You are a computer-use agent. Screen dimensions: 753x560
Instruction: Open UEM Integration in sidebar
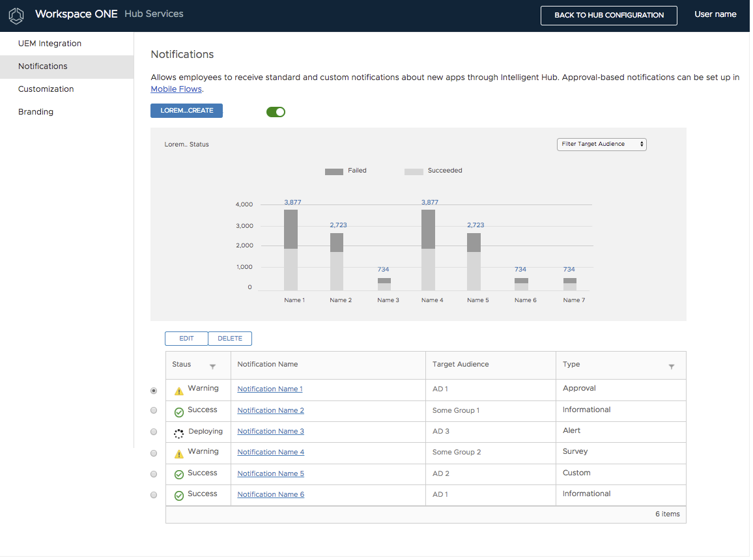66,43
